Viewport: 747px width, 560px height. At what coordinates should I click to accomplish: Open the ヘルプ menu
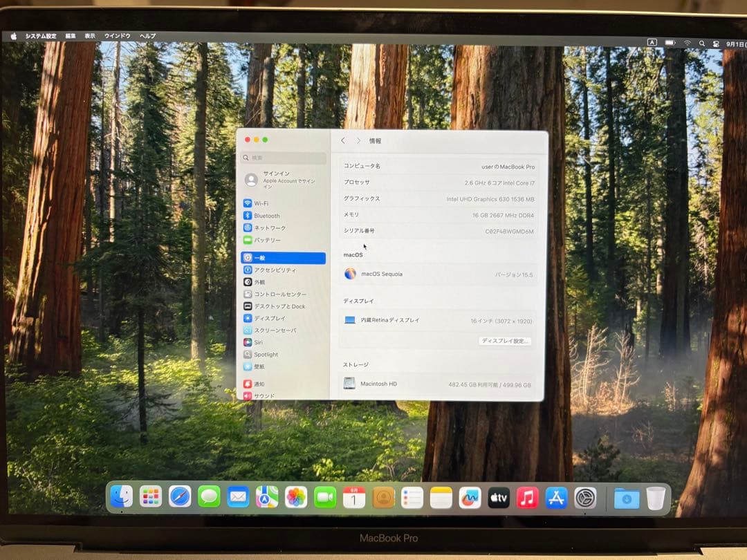(148, 36)
